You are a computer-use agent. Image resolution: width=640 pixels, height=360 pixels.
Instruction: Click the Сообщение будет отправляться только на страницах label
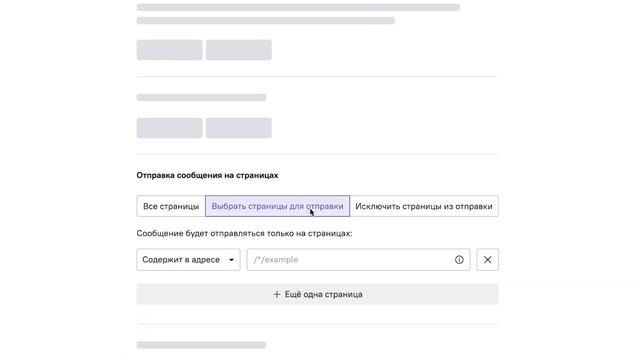244,233
